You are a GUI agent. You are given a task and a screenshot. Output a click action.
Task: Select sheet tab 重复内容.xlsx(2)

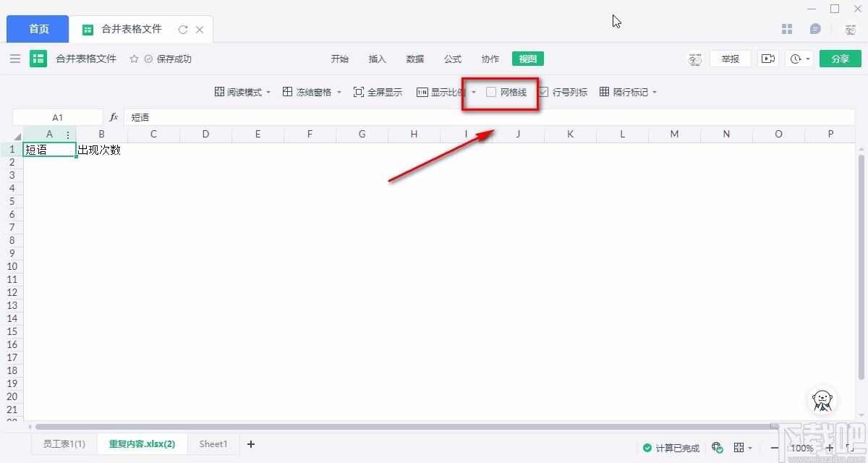[x=142, y=444]
